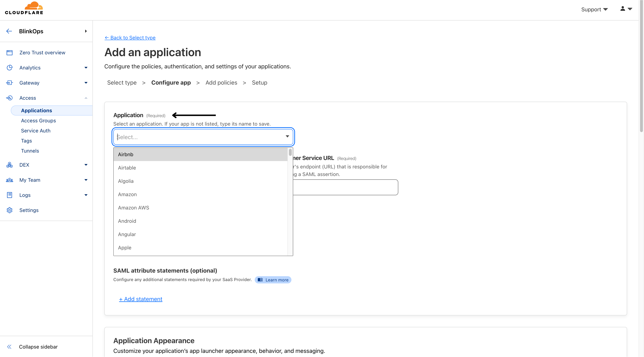The height and width of the screenshot is (357, 644).
Task: Open the Support dropdown menu
Action: [594, 10]
